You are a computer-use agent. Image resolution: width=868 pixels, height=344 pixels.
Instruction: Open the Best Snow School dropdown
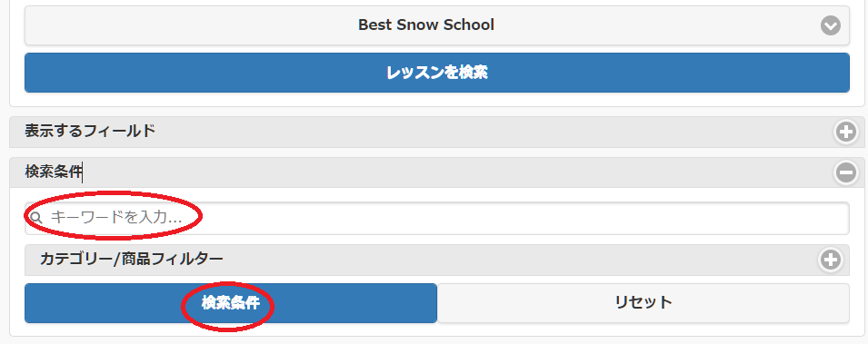[x=437, y=25]
